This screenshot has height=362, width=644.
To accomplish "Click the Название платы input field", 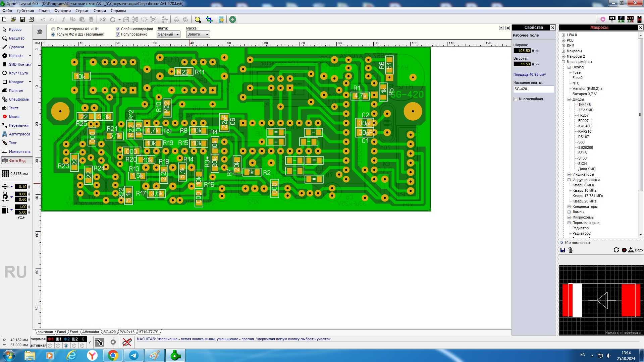I will tap(533, 89).
